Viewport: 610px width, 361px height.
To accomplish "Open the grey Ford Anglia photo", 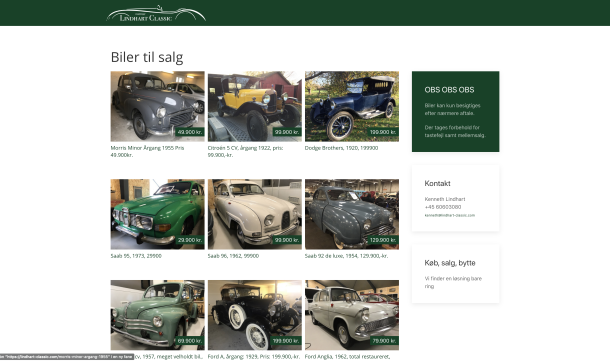I will [x=352, y=315].
